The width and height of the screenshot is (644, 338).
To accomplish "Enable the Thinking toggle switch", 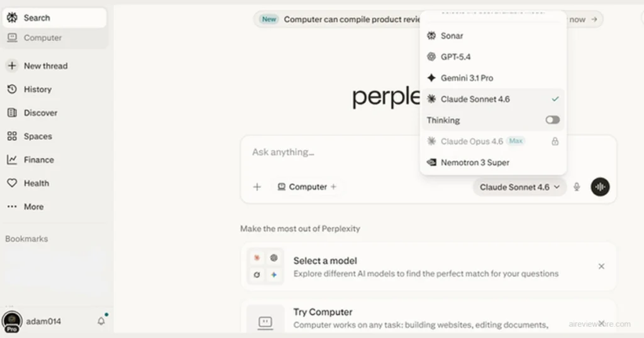I will pyautogui.click(x=552, y=120).
